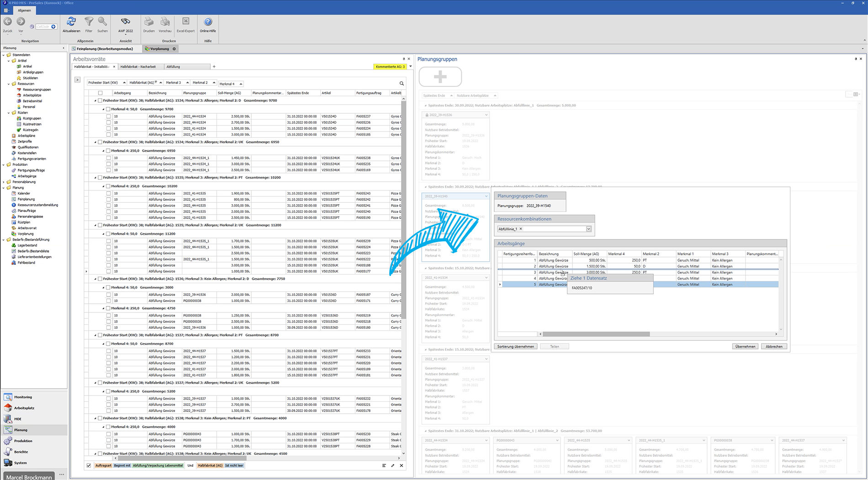Image resolution: width=868 pixels, height=480 pixels.
Task: Clear the filter with the X icon
Action: pos(402,465)
